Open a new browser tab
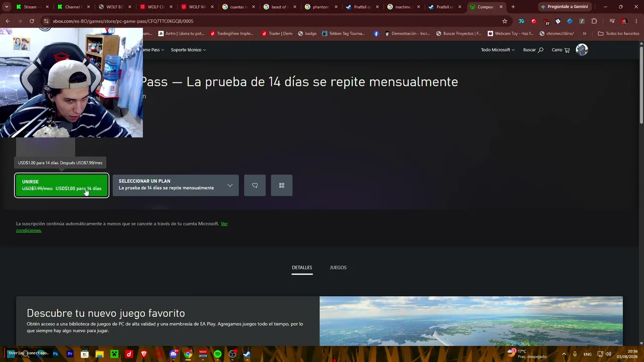The width and height of the screenshot is (644, 362). coord(513,7)
